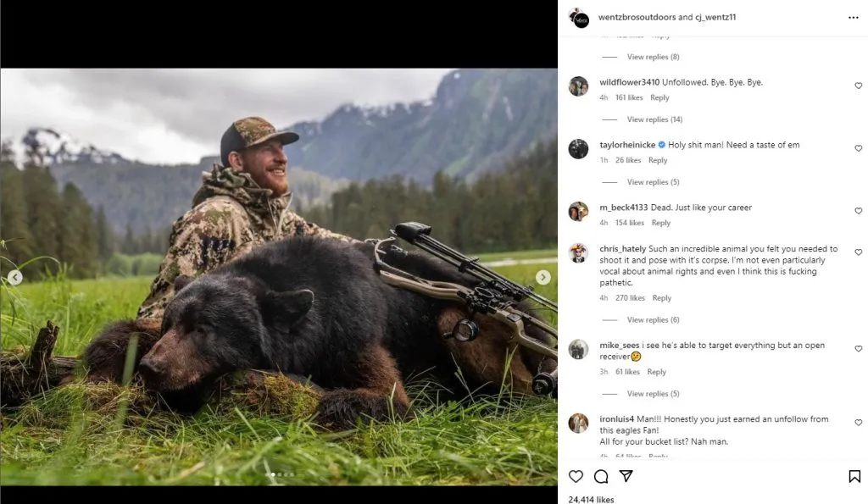Open the three-dots more options menu

pyautogui.click(x=853, y=17)
